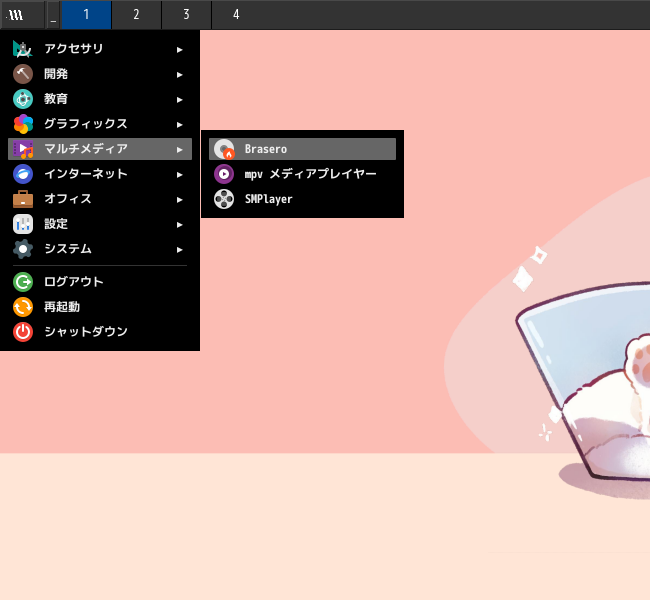The image size is (650, 600).
Task: Click the Brasero disc burner icon
Action: click(224, 149)
